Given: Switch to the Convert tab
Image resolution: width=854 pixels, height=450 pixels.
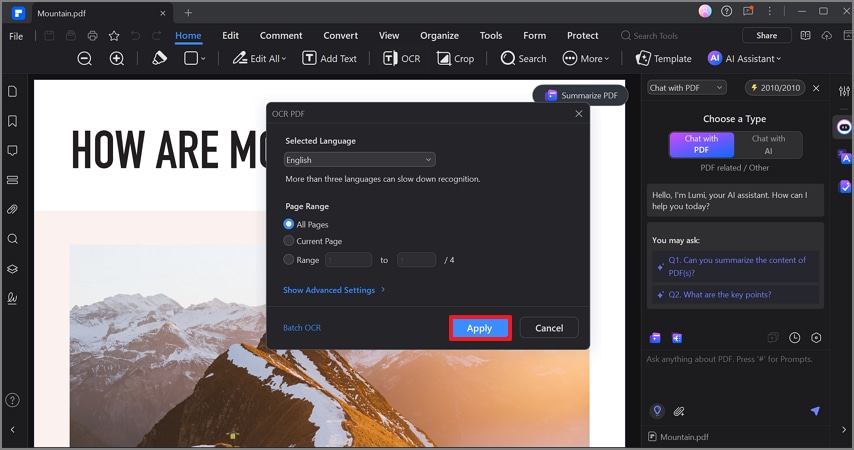Looking at the screenshot, I should [x=340, y=35].
